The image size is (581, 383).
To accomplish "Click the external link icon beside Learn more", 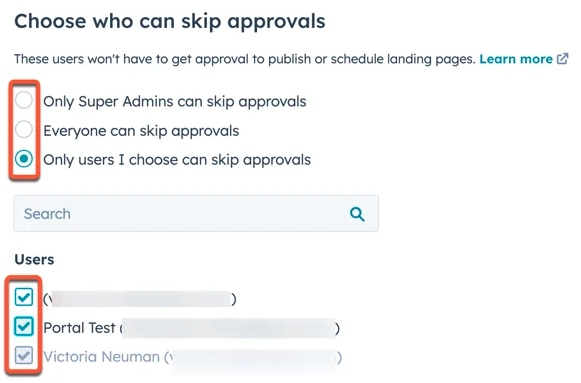I will [562, 59].
